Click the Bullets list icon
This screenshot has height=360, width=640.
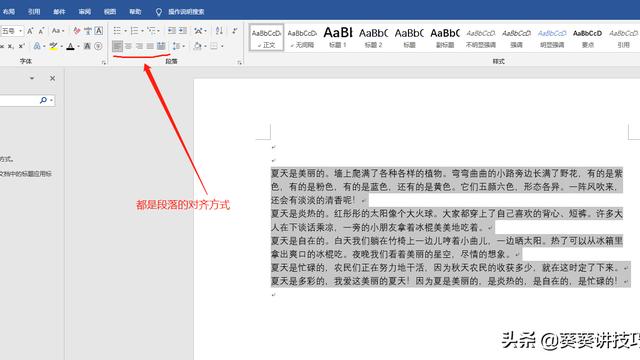pos(117,31)
